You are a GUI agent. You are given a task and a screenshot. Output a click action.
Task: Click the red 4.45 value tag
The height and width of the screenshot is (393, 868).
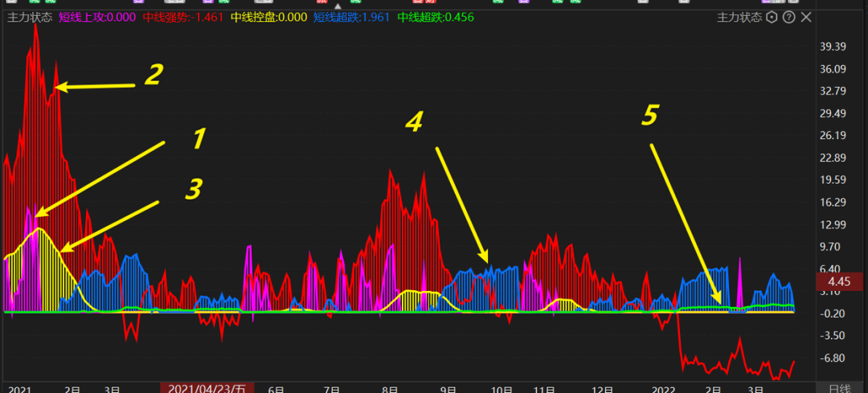[839, 281]
